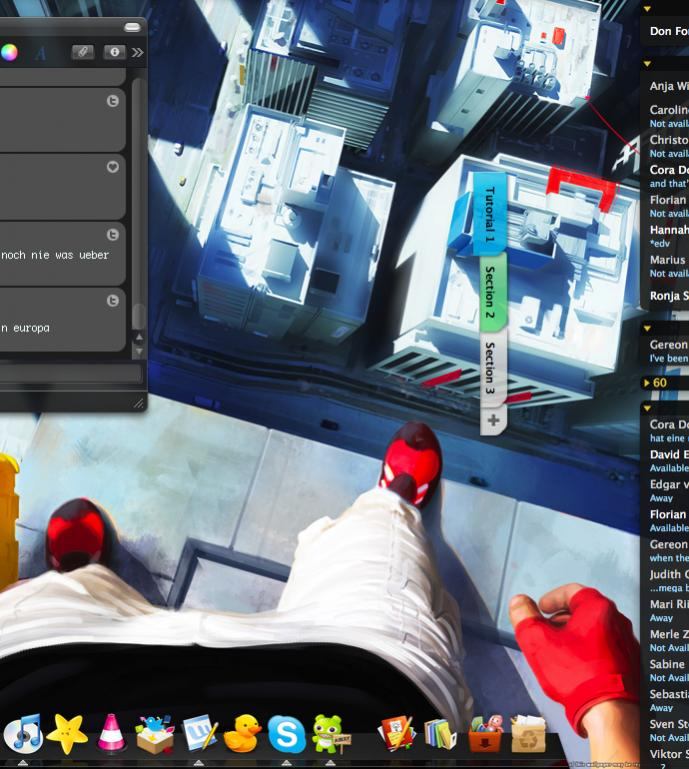Select the 'Christo' contact
The height and width of the screenshot is (769, 689).
[668, 146]
